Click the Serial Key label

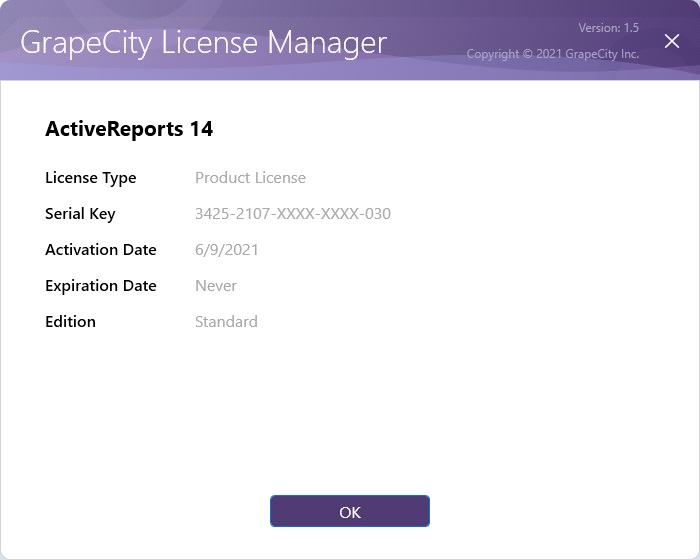(80, 214)
